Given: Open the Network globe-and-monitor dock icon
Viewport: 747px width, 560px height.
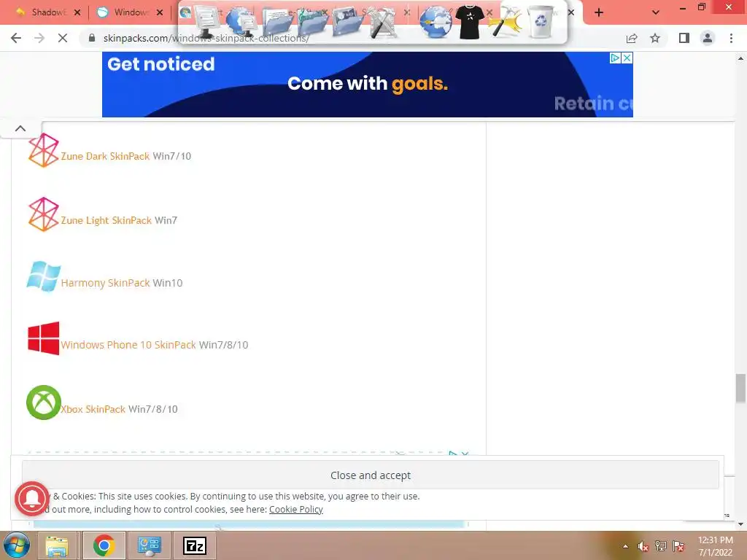Looking at the screenshot, I should pyautogui.click(x=241, y=21).
